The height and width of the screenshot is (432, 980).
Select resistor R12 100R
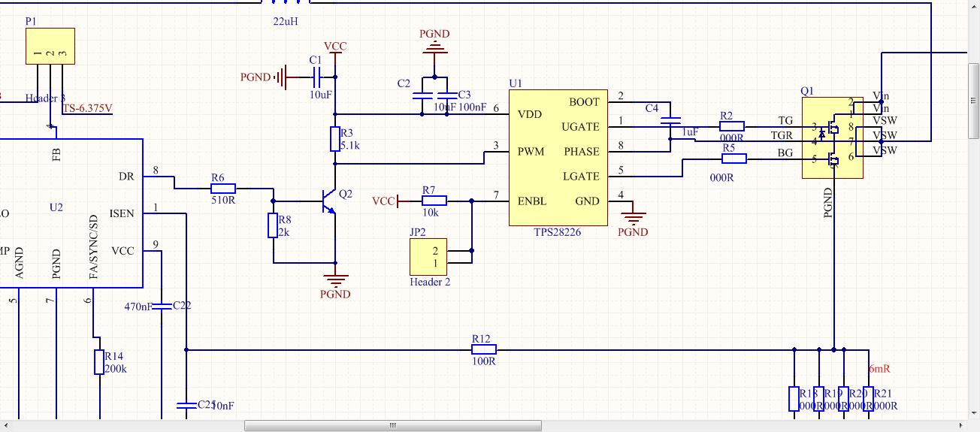click(484, 349)
